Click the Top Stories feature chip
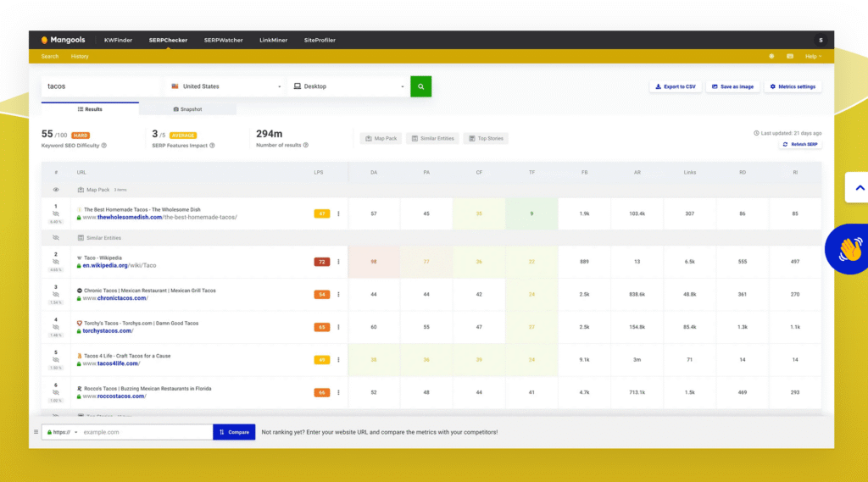 coord(486,138)
